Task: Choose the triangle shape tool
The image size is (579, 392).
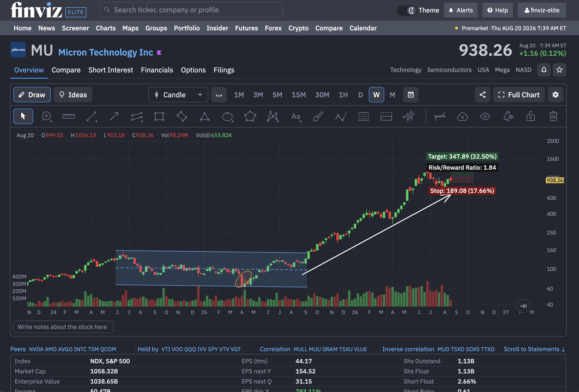Action: click(204, 116)
